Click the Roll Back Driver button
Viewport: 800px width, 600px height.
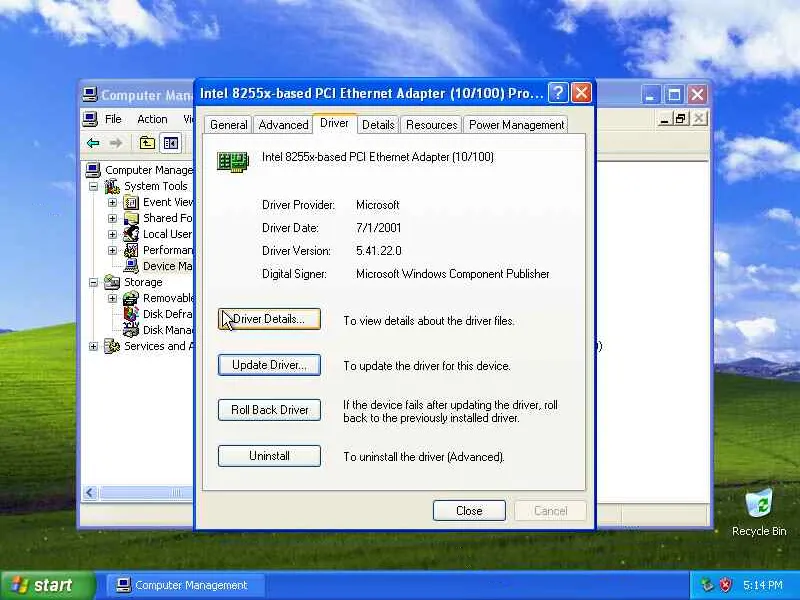[269, 410]
